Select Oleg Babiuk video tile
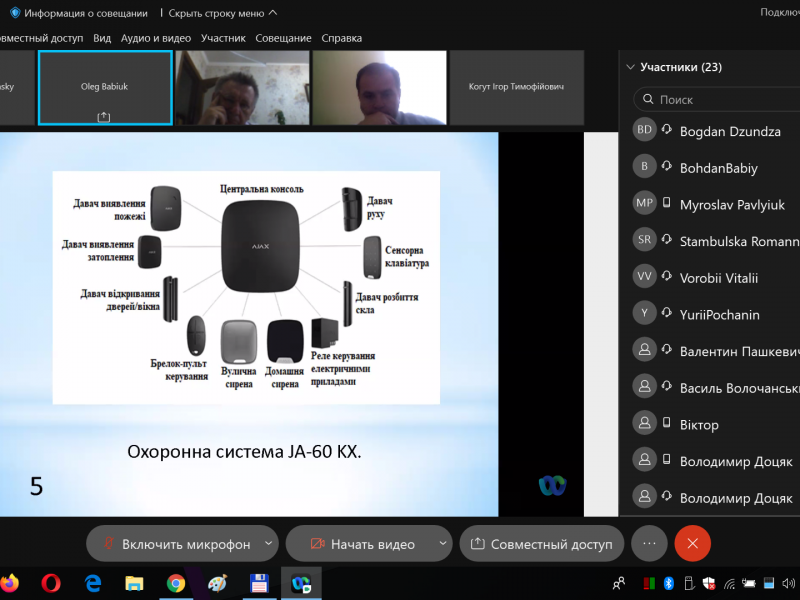 pos(105,88)
